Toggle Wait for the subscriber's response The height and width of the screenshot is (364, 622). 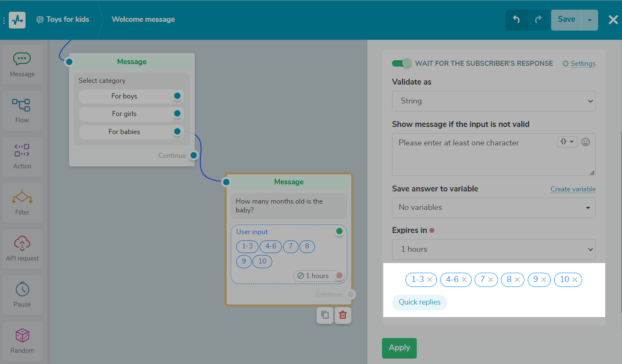pyautogui.click(x=401, y=63)
